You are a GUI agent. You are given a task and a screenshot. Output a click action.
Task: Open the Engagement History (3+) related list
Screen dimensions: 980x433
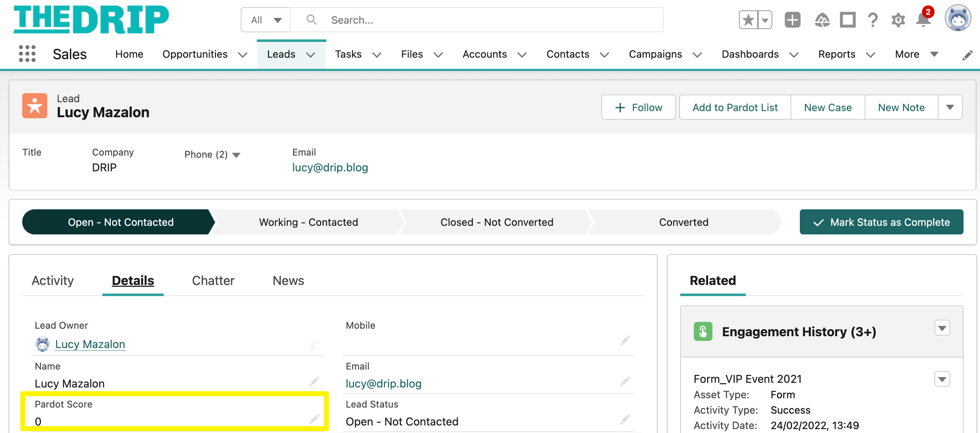pyautogui.click(x=799, y=331)
